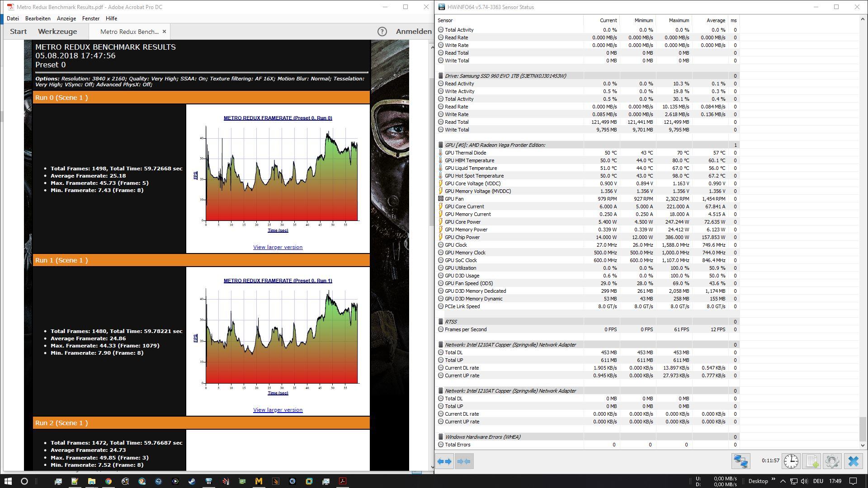Screen dimensions: 868x488
Task: Open HWiNFO sensor settings gear
Action: click(x=832, y=461)
